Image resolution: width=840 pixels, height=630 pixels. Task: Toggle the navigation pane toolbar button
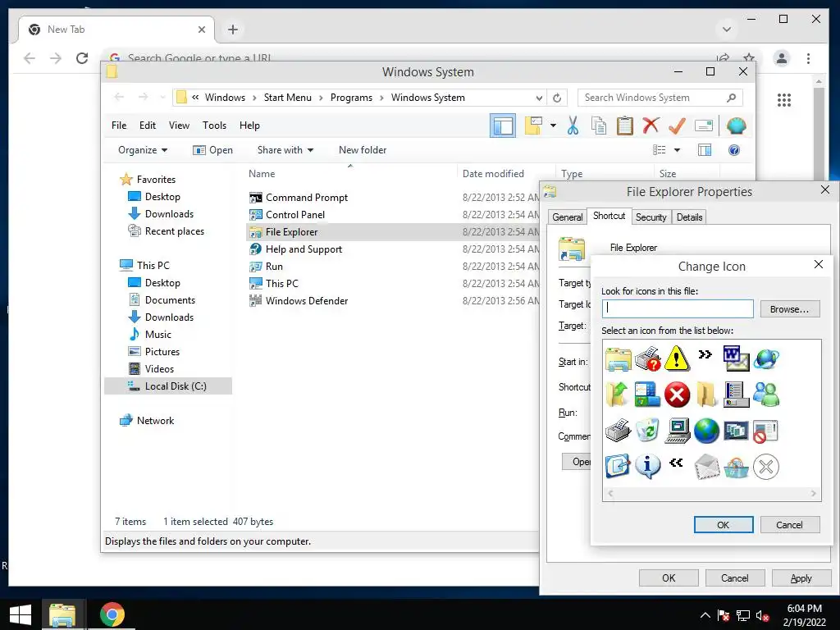click(x=503, y=126)
